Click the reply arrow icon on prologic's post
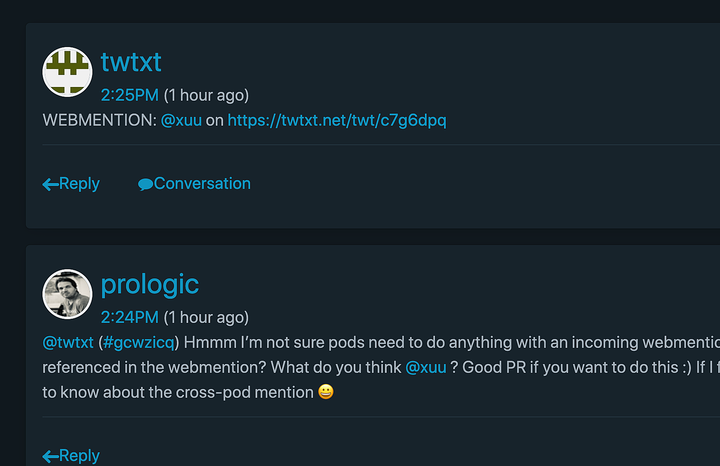The width and height of the screenshot is (720, 466). tap(50, 456)
